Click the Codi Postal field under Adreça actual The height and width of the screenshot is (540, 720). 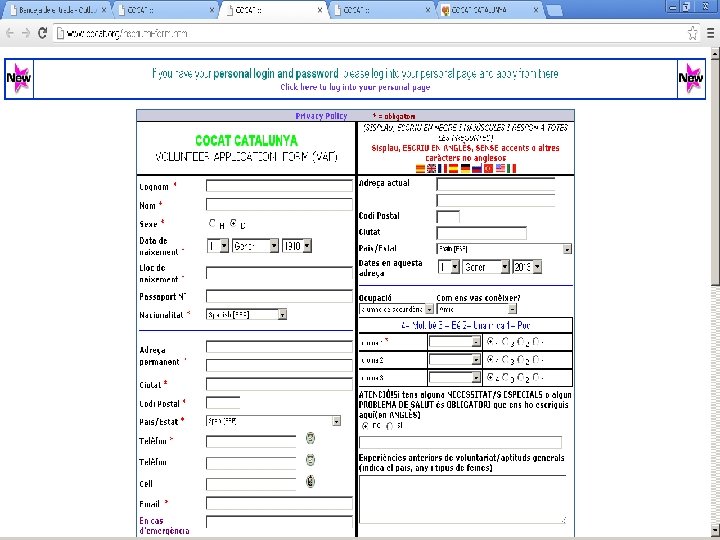[x=448, y=216]
